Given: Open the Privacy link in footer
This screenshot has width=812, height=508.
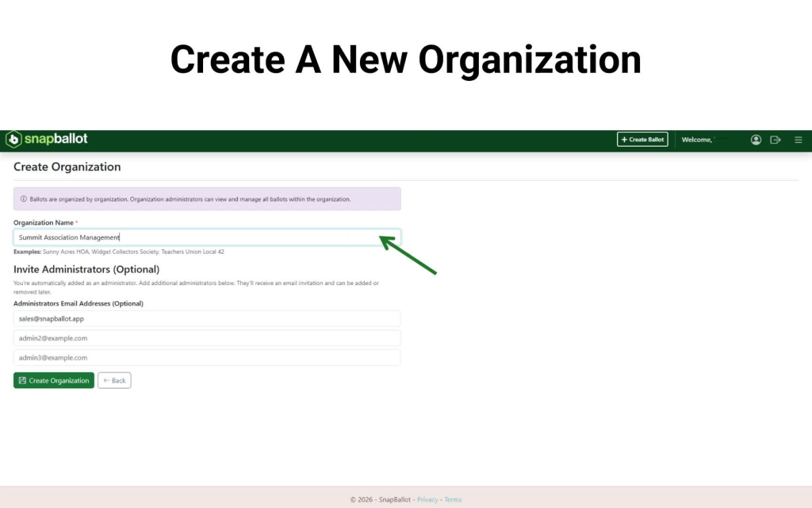Looking at the screenshot, I should tap(427, 500).
